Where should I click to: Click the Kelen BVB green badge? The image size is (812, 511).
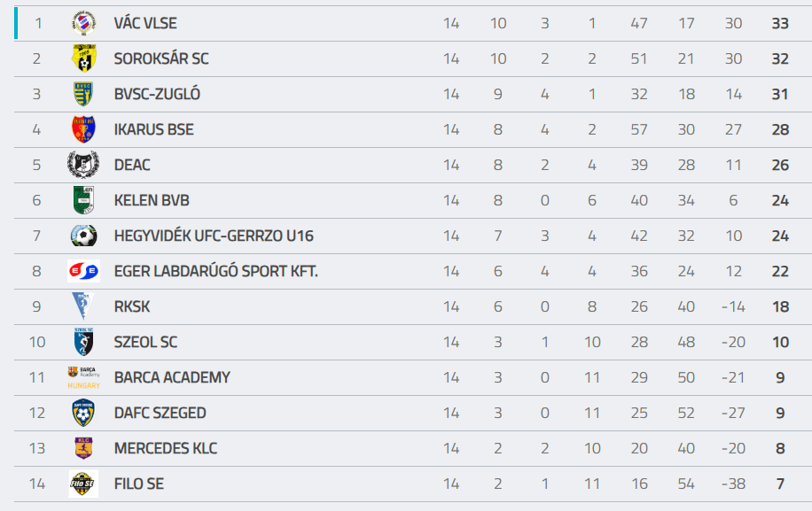(83, 200)
